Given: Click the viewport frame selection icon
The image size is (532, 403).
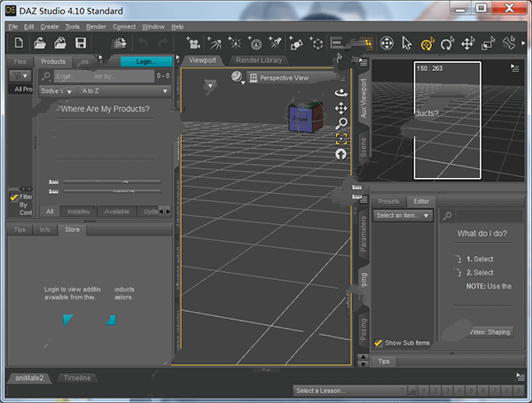Looking at the screenshot, I should coord(341,139).
